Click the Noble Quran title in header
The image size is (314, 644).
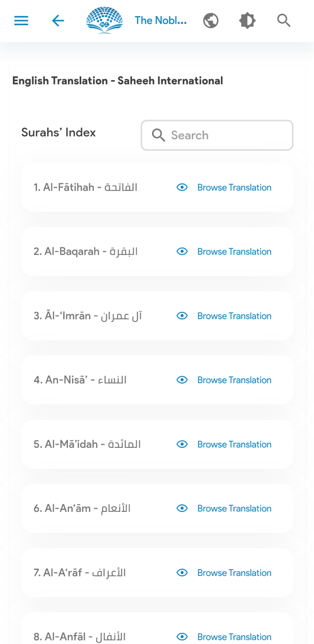point(161,20)
